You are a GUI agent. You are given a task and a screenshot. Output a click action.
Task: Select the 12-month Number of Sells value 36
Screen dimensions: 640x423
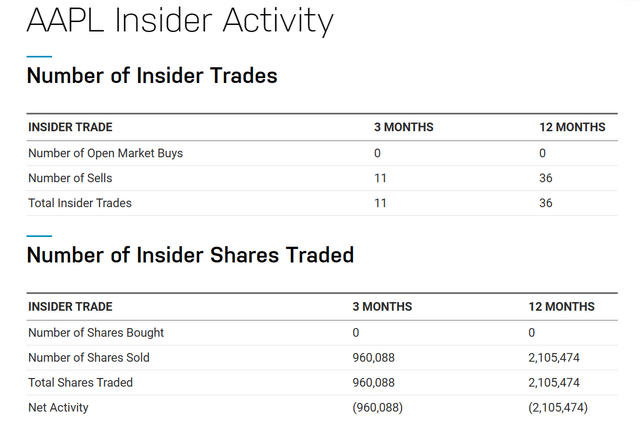[545, 178]
